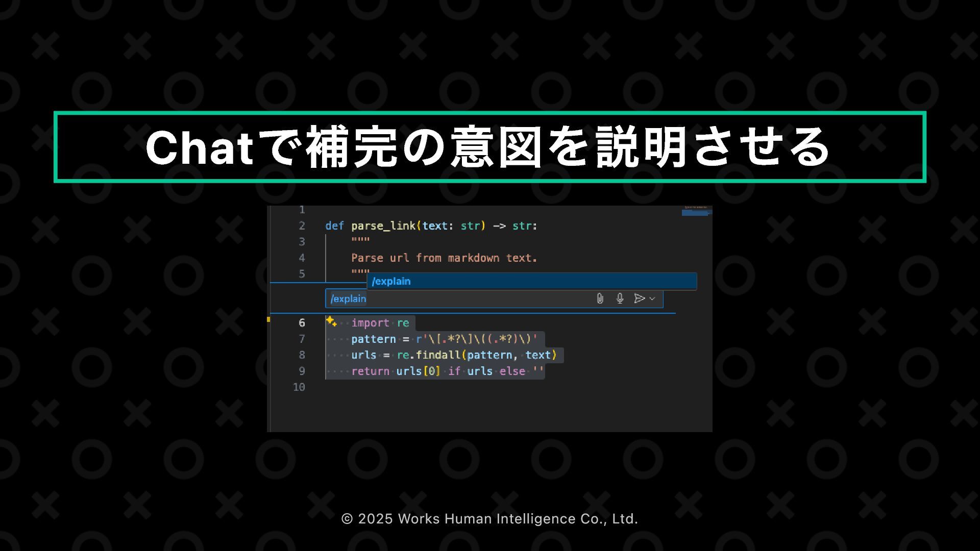Click line number 6 in gutter
The image size is (980, 551).
302,323
